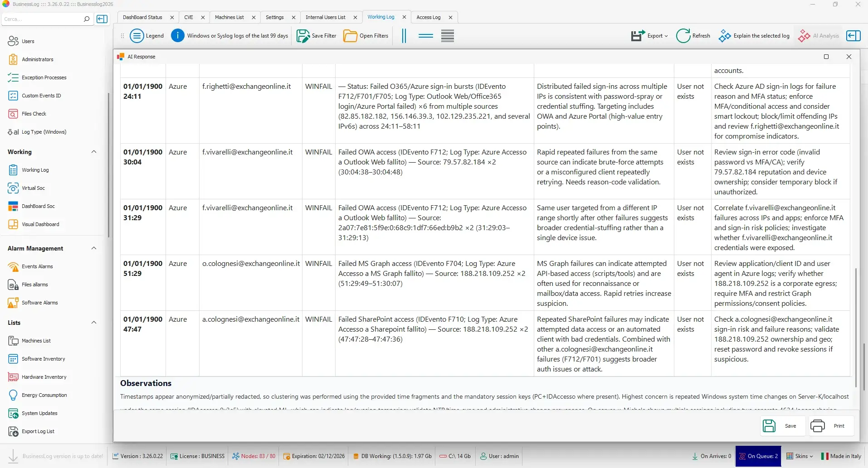Open the Save Filter tool
Screen dimensions: 868x468
(x=317, y=36)
